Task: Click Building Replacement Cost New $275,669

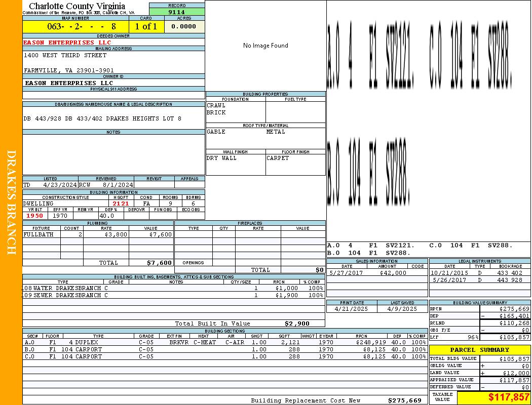Action: [x=405, y=400]
